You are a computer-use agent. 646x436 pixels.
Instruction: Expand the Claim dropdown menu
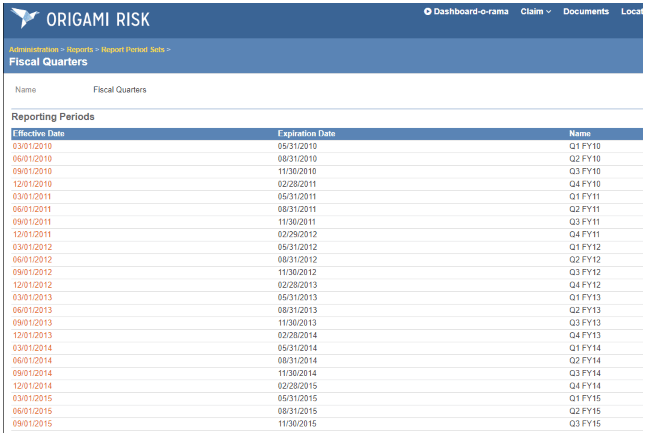[x=535, y=12]
